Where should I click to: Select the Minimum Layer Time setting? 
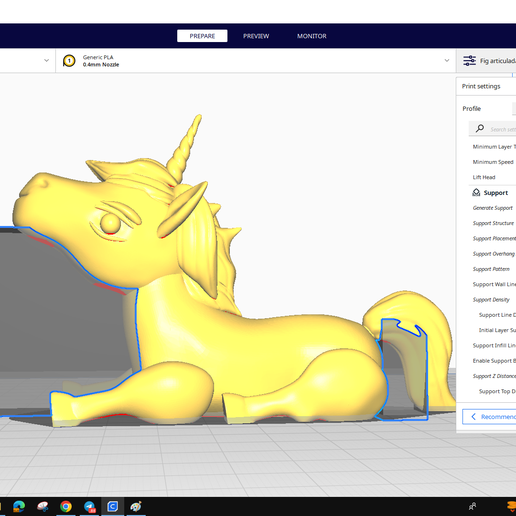494,147
